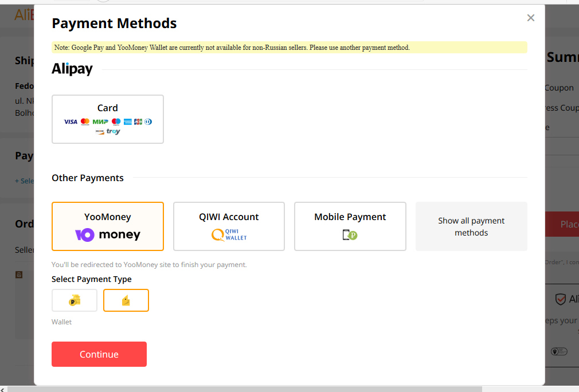Click the horizontal scrollbar left arrow
Image resolution: width=579 pixels, height=392 pixels.
pos(2,389)
